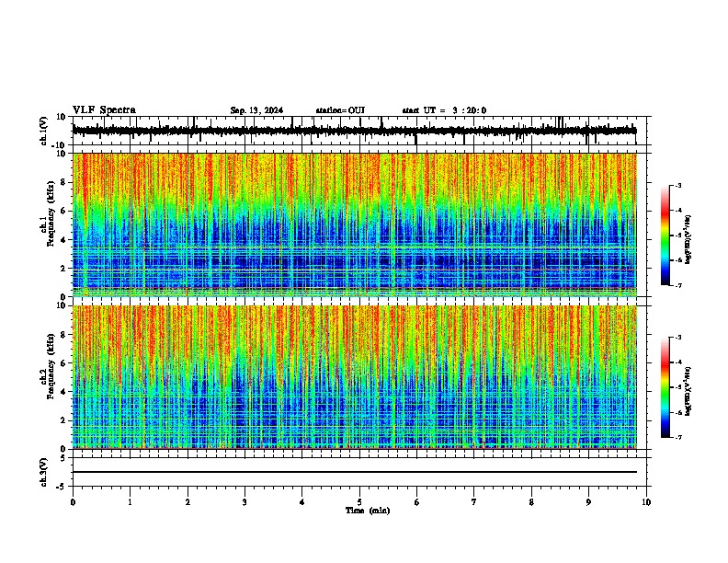728x563 pixels.
Task: Click the "start UT = 3 :20: 0" text
Action: [444, 110]
